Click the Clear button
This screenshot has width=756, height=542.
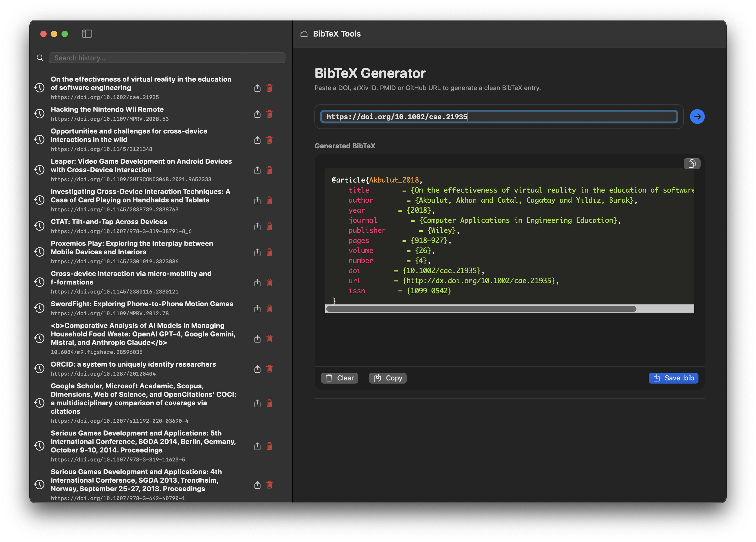(x=339, y=378)
